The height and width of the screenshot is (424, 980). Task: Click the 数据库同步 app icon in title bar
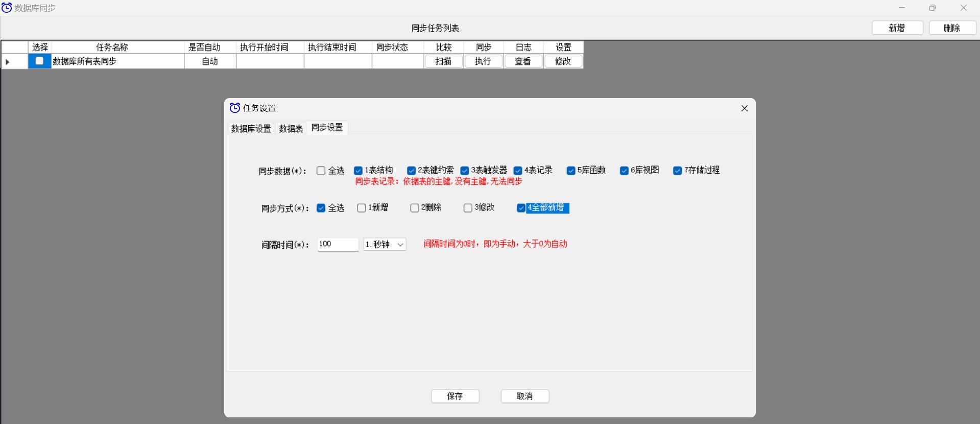pyautogui.click(x=7, y=8)
